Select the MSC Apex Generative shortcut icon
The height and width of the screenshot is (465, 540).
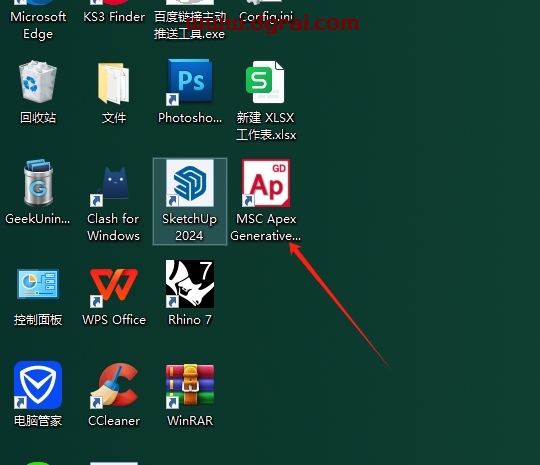pos(266,183)
